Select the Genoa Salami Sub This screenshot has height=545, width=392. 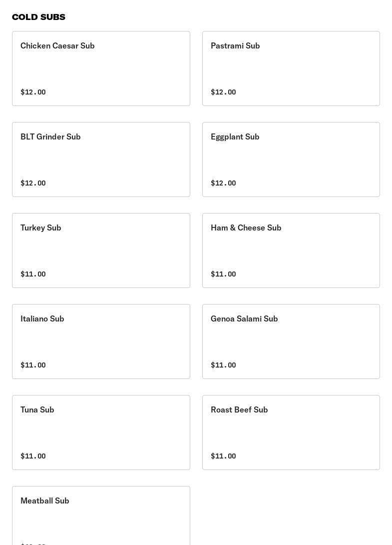pos(291,341)
